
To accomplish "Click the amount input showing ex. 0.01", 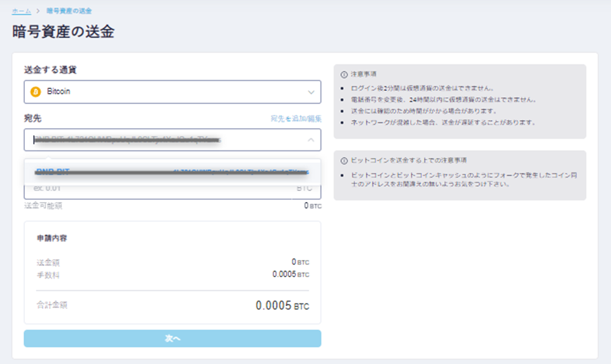I will point(159,188).
